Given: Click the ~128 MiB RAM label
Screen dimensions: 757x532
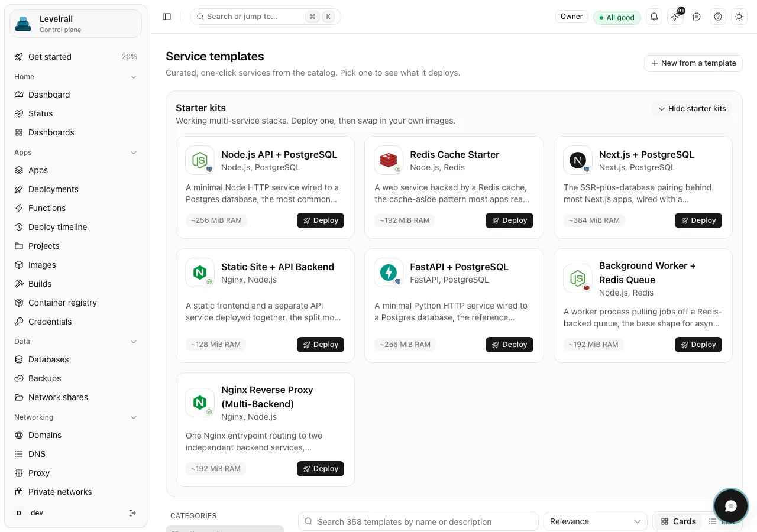Looking at the screenshot, I should 216,345.
